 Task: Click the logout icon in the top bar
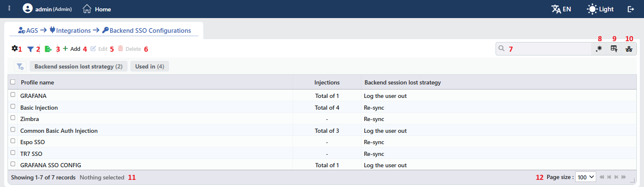[631, 9]
